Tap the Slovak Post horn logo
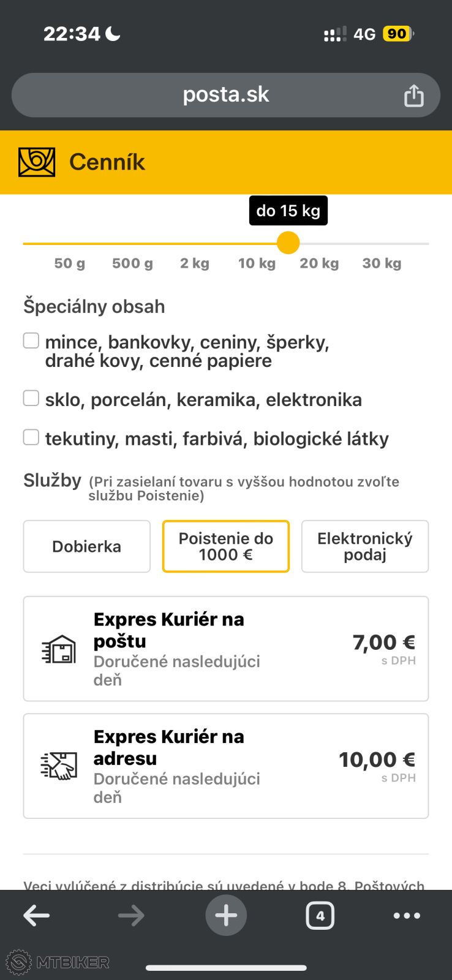 pyautogui.click(x=37, y=162)
